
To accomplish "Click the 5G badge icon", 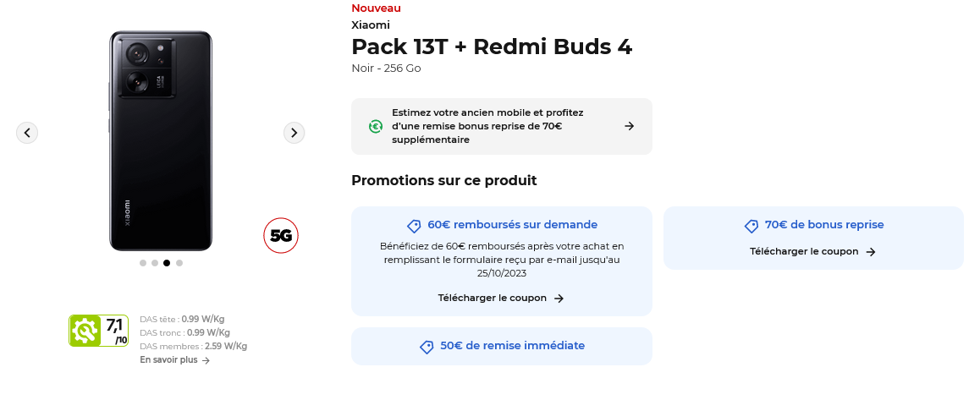I will (281, 236).
